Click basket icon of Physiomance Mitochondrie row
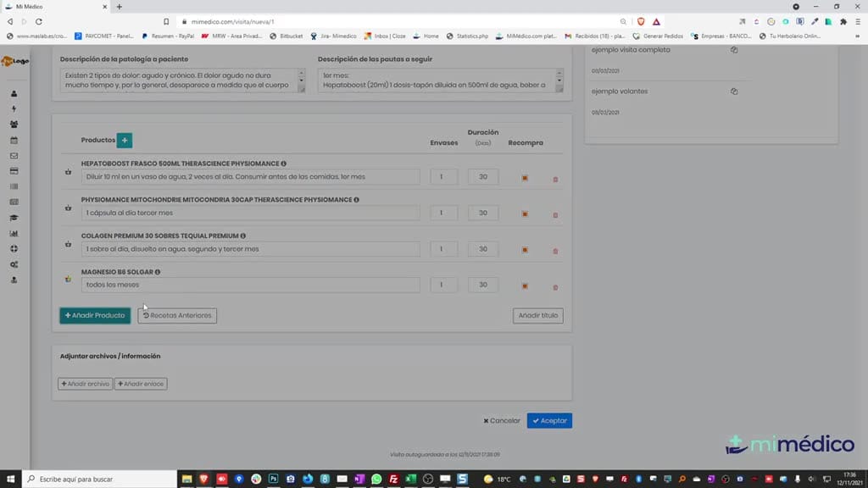Image resolution: width=868 pixels, height=488 pixels. pyautogui.click(x=68, y=208)
